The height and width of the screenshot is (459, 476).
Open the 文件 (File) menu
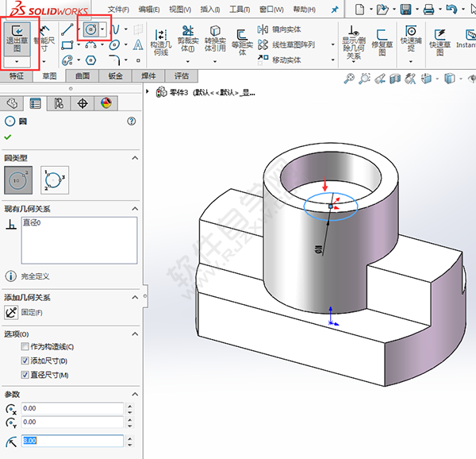118,10
